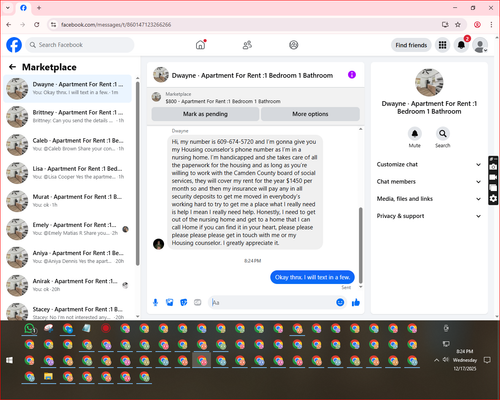
Task: Open the Brittney conversation
Action: [68, 117]
